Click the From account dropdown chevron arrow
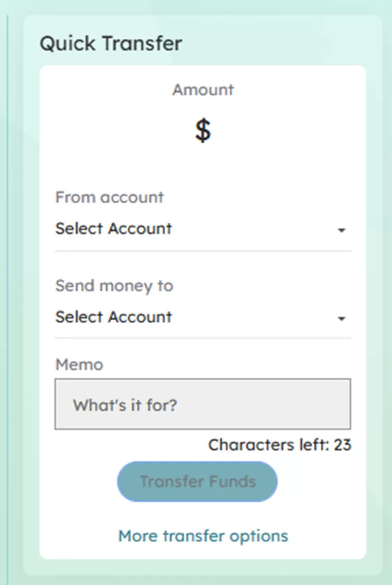Screen dimensions: 392x585 [342, 230]
